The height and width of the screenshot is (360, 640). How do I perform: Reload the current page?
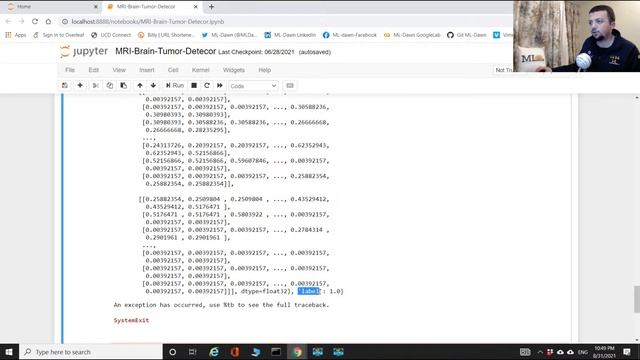point(35,22)
